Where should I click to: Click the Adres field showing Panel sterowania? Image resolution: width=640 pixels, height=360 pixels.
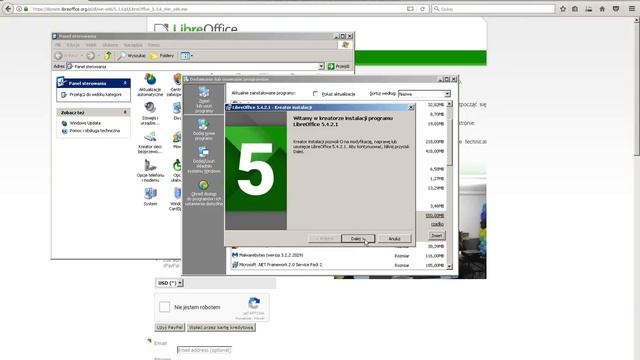tap(195, 66)
